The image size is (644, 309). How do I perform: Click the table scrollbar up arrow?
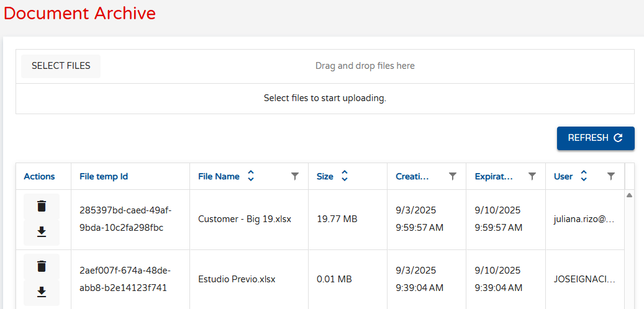pyautogui.click(x=629, y=195)
